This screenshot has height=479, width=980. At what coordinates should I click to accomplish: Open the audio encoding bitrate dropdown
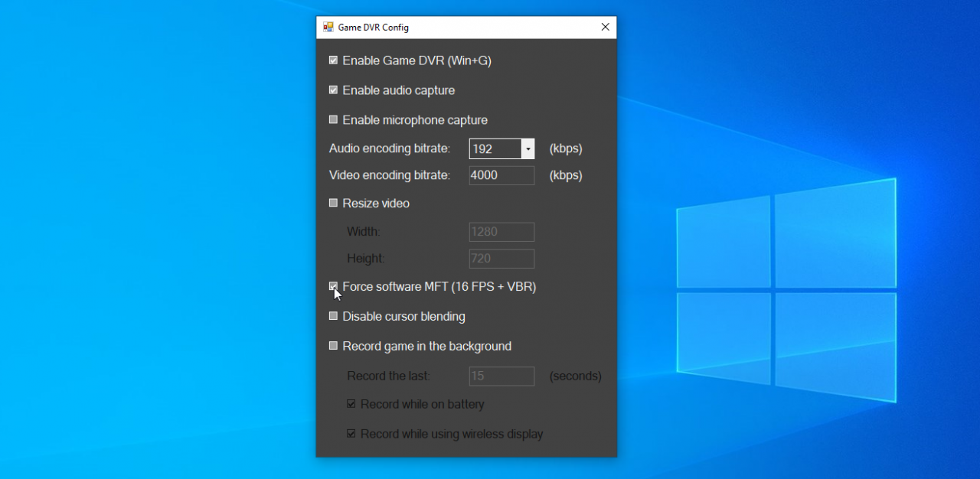pos(528,148)
